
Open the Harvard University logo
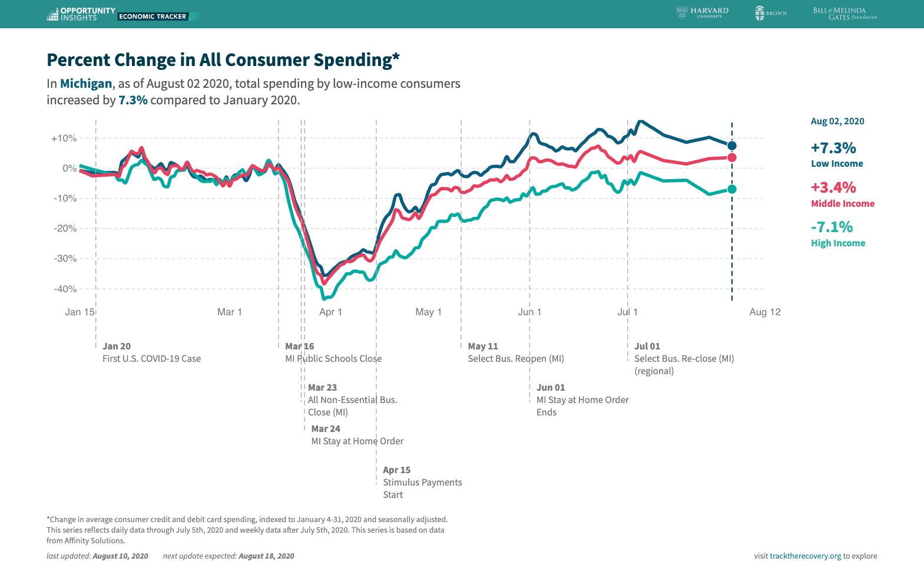click(703, 13)
